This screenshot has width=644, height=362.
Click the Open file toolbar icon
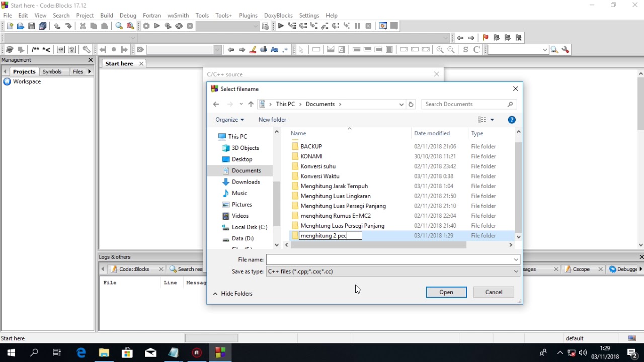[x=21, y=26]
